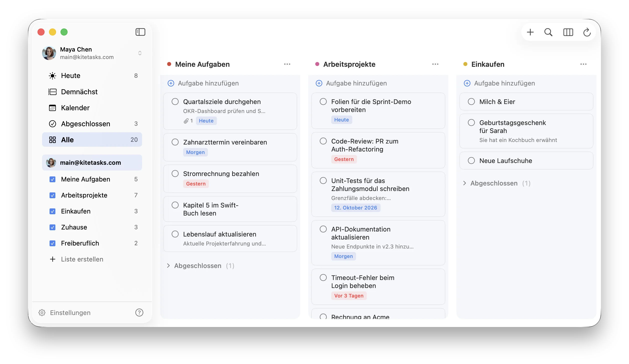Click Liste erstellen
Viewport: 629px width, 364px height.
pos(77,259)
